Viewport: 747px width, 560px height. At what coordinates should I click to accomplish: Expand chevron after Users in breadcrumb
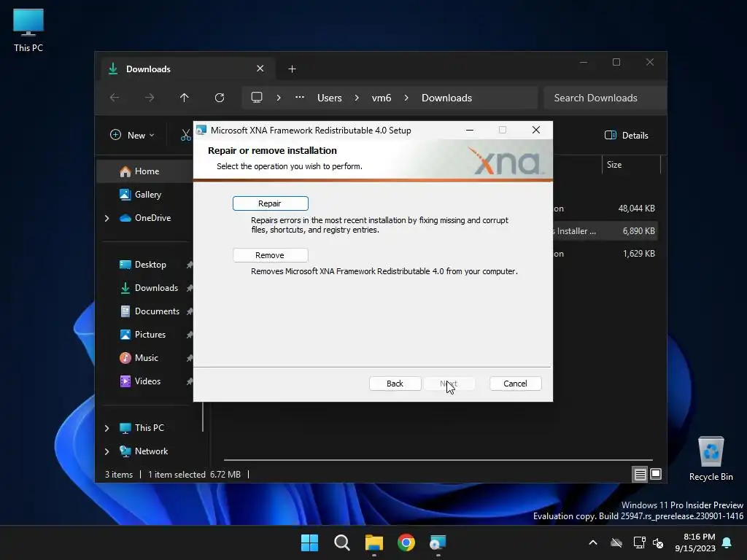[x=356, y=98]
